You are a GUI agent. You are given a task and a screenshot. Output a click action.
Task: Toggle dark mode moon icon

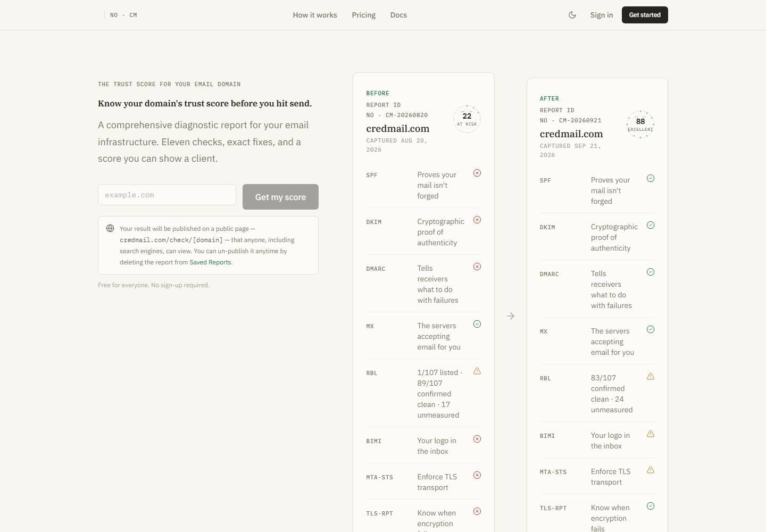[x=572, y=15]
